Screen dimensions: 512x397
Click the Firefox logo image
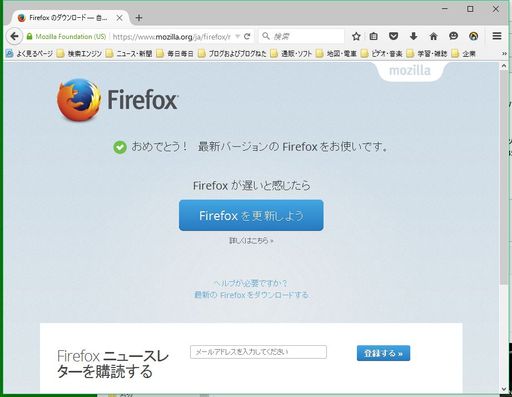(79, 100)
